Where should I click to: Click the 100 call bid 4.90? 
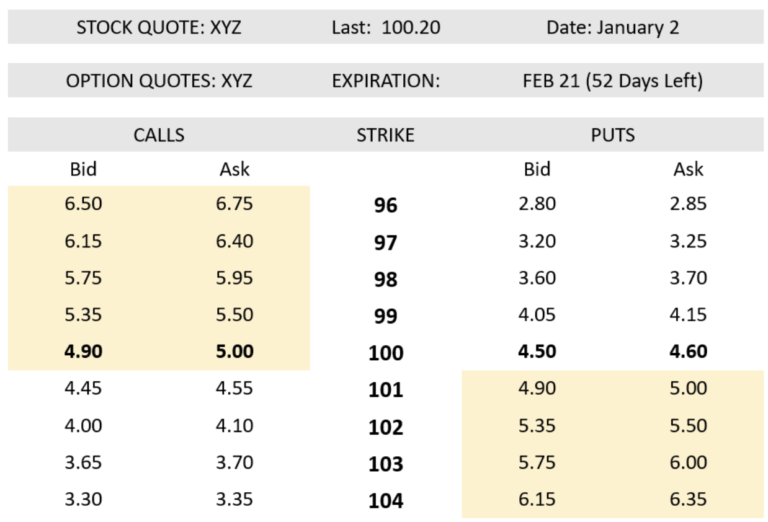click(x=83, y=351)
